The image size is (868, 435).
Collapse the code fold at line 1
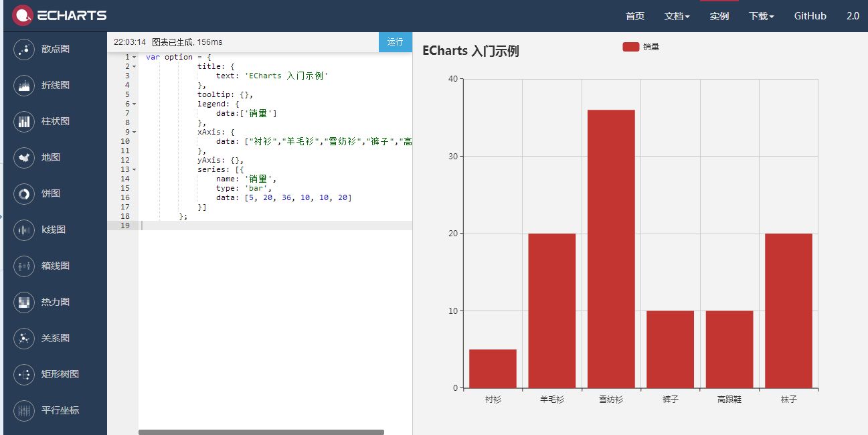pos(134,58)
